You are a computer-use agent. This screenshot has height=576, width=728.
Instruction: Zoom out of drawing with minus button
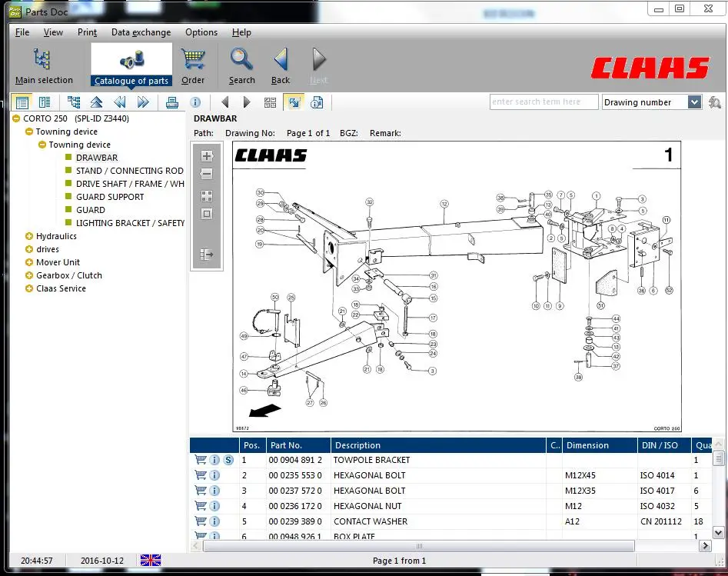(x=206, y=175)
